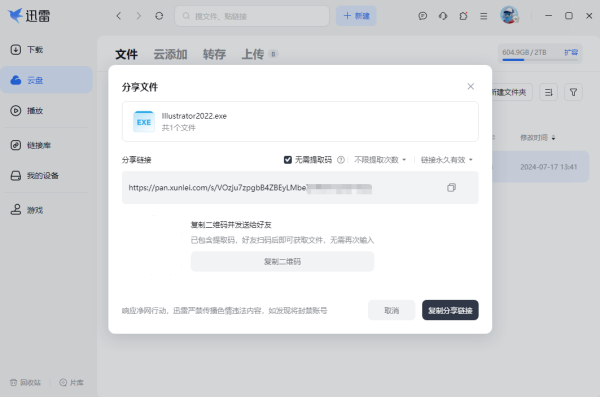
Task: Switch to the 云添加 tab
Action: coord(170,54)
